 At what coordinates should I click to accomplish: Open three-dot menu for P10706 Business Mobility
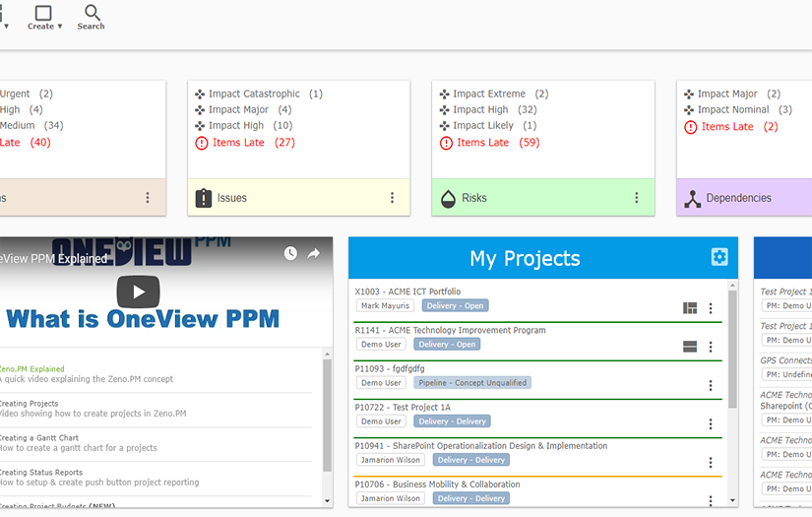click(x=711, y=500)
